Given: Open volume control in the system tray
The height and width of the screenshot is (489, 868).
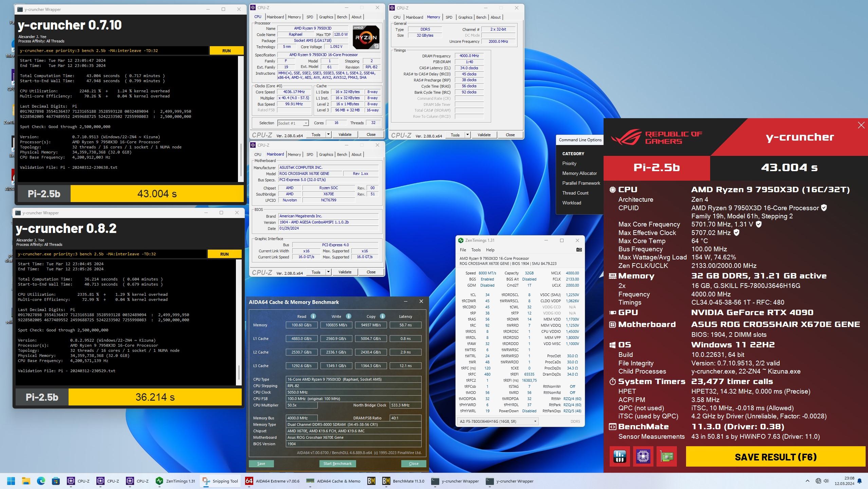Looking at the screenshot, I should (x=826, y=481).
